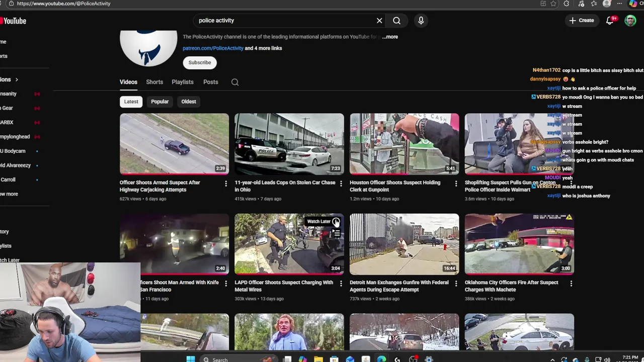The width and height of the screenshot is (644, 362).
Task: Start voice search with the microphone
Action: point(421,21)
